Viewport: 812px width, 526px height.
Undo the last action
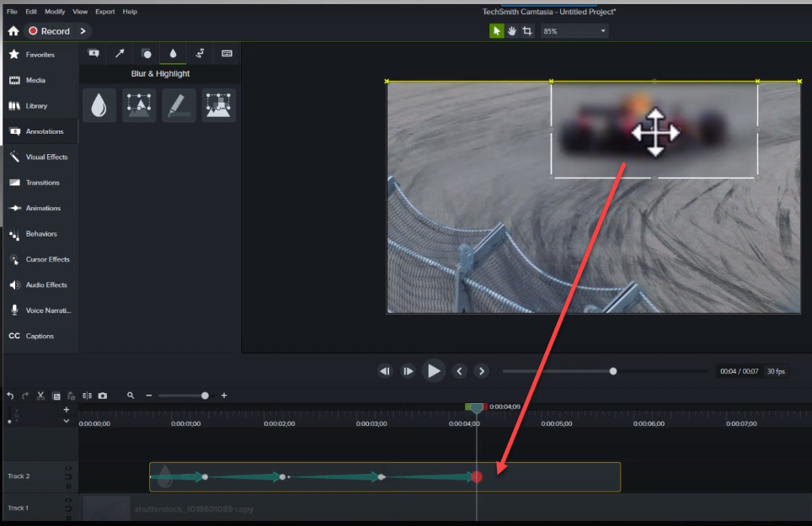10,396
